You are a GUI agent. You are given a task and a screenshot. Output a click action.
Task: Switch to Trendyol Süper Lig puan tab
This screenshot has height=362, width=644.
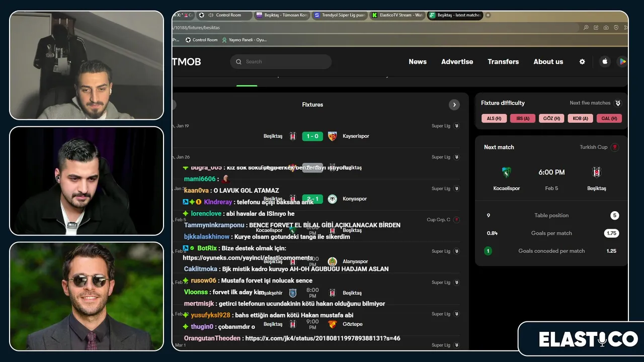click(340, 15)
